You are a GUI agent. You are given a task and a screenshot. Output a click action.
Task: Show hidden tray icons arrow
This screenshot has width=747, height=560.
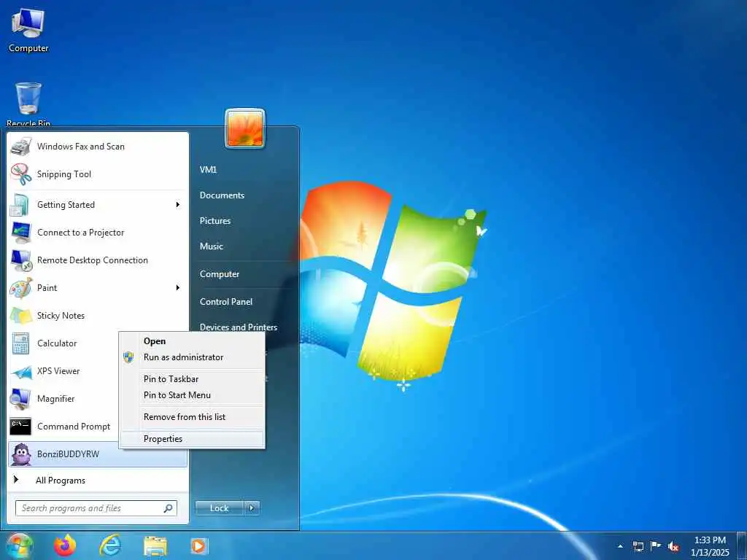coord(620,546)
